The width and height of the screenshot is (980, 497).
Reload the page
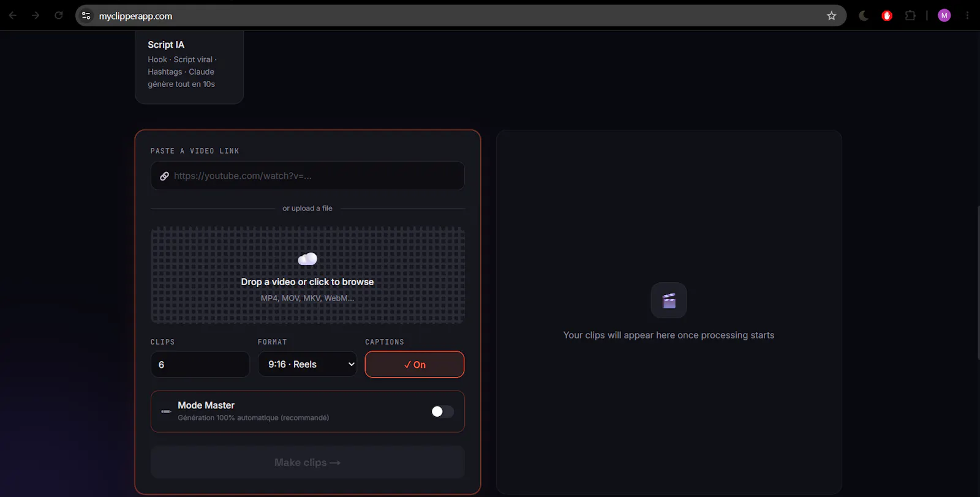(x=59, y=15)
